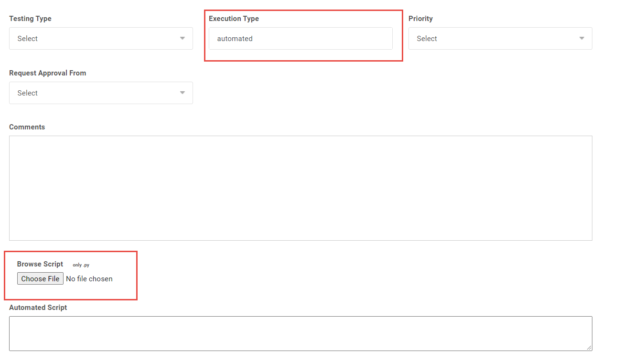Click the Automated Script resize handle
The image size is (644, 362).
pos(589,348)
